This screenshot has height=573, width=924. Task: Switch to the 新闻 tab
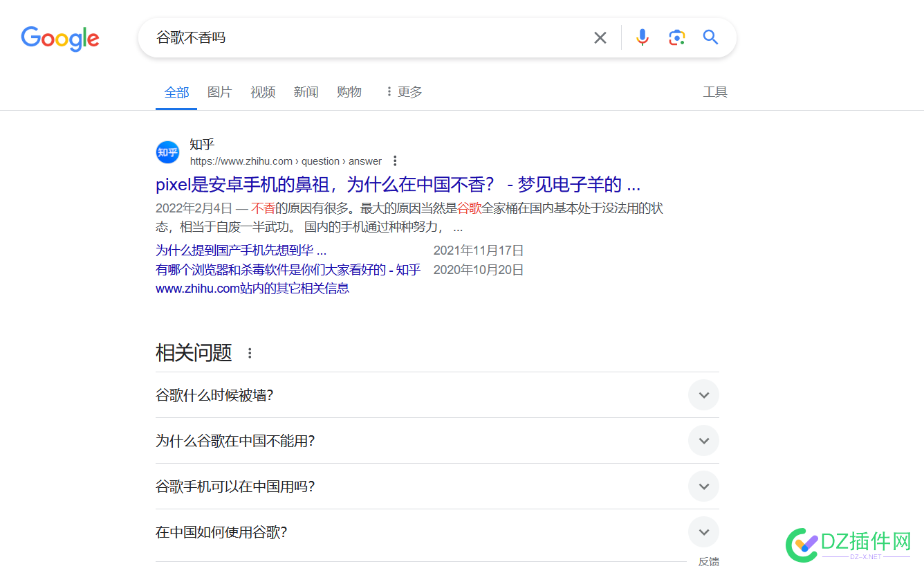[x=306, y=91]
